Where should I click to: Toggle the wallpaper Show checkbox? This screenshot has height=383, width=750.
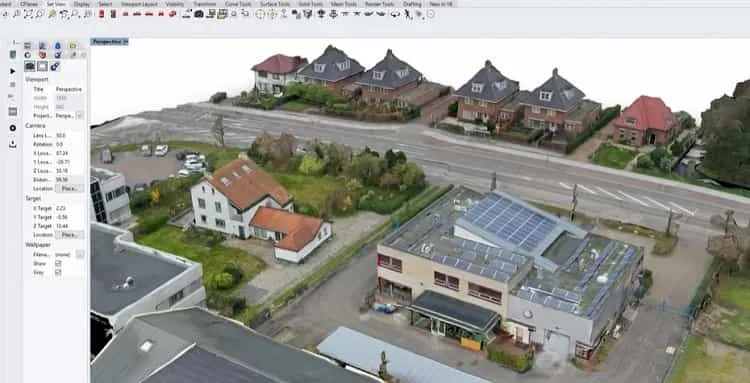[x=58, y=263]
